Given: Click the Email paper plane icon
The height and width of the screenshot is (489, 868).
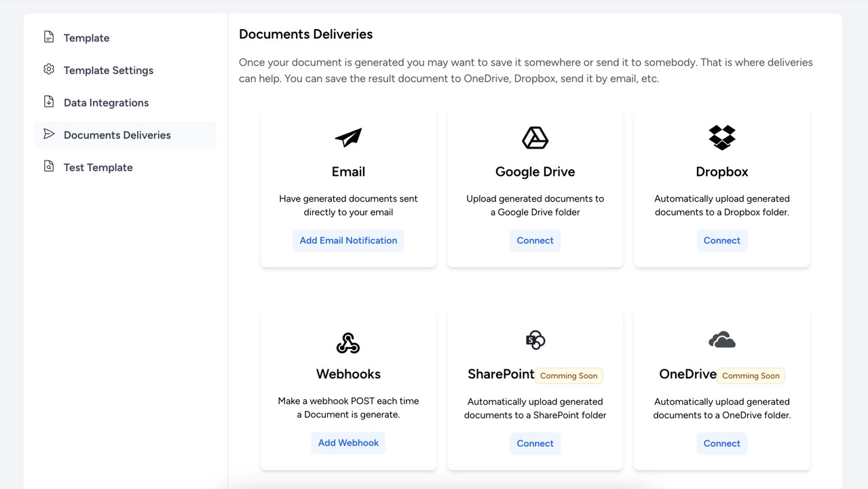Looking at the screenshot, I should (x=348, y=137).
